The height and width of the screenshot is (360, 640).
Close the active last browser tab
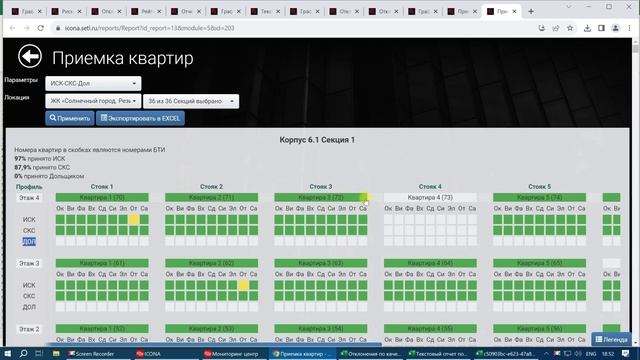[x=514, y=11]
